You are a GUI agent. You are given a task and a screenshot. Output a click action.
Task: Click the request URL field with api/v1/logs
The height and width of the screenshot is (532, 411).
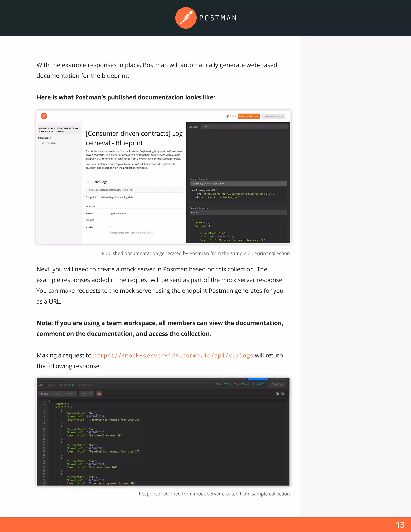134,190
